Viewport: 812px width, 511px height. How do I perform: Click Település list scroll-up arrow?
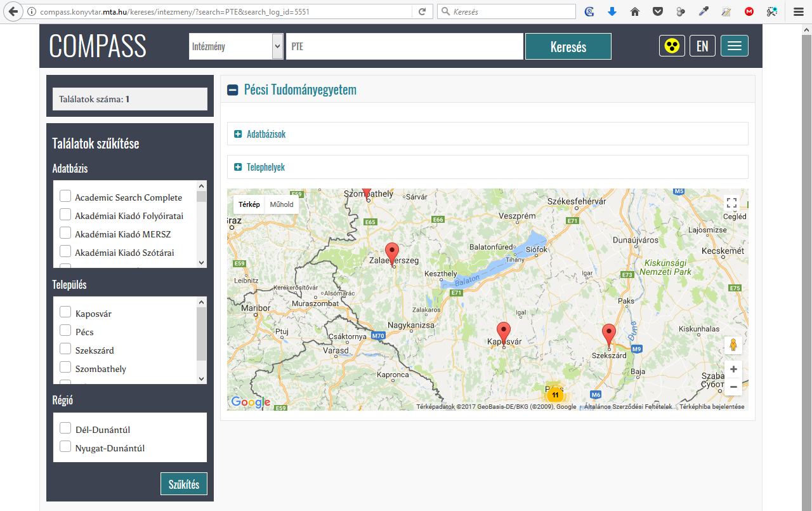click(x=202, y=302)
